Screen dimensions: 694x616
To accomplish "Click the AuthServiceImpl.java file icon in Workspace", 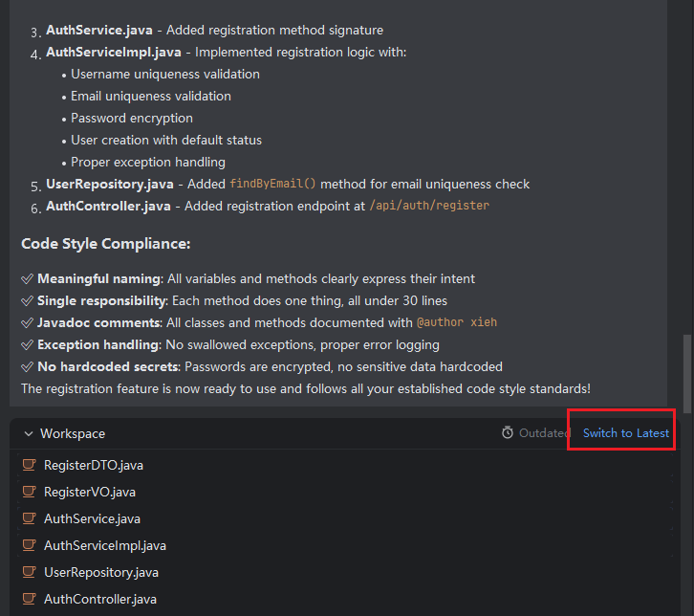I will click(x=29, y=546).
